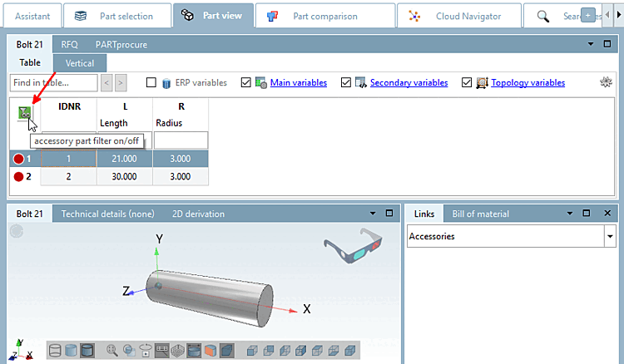Select wireframe cylinder display mode
The width and height of the screenshot is (624, 364).
(x=55, y=351)
